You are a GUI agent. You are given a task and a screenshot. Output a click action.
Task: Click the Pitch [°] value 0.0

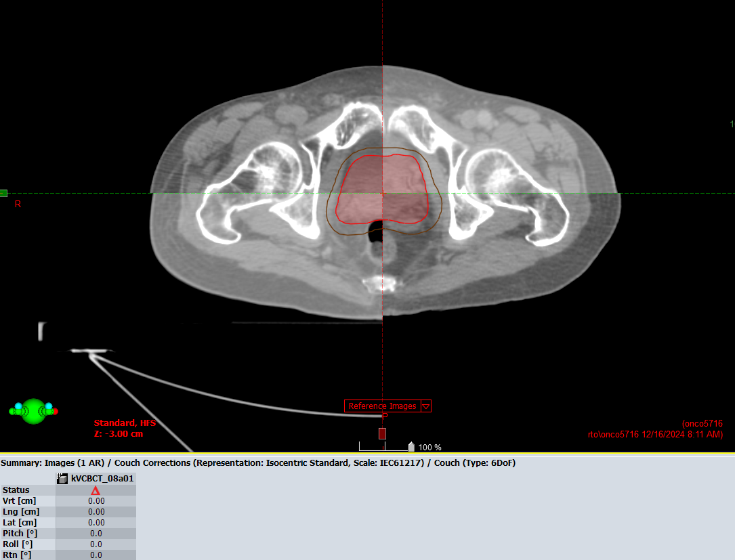[96, 534]
